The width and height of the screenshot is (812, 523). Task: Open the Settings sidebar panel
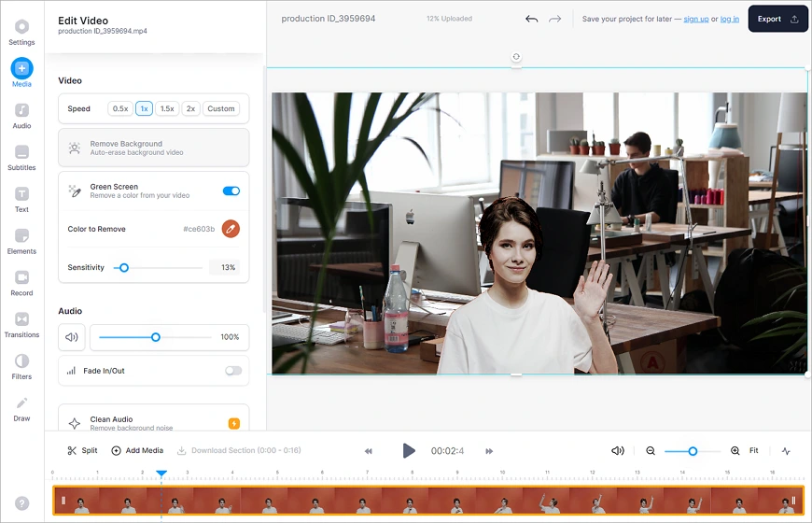21,32
